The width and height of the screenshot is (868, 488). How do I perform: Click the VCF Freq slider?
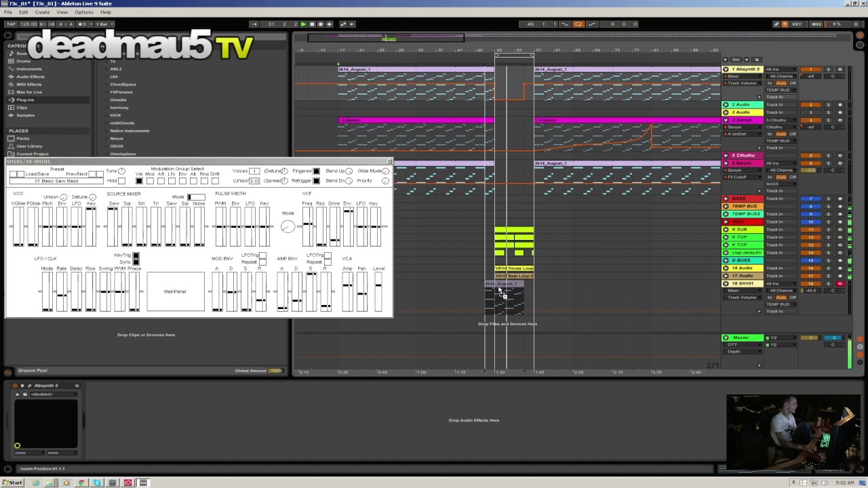coord(307,227)
